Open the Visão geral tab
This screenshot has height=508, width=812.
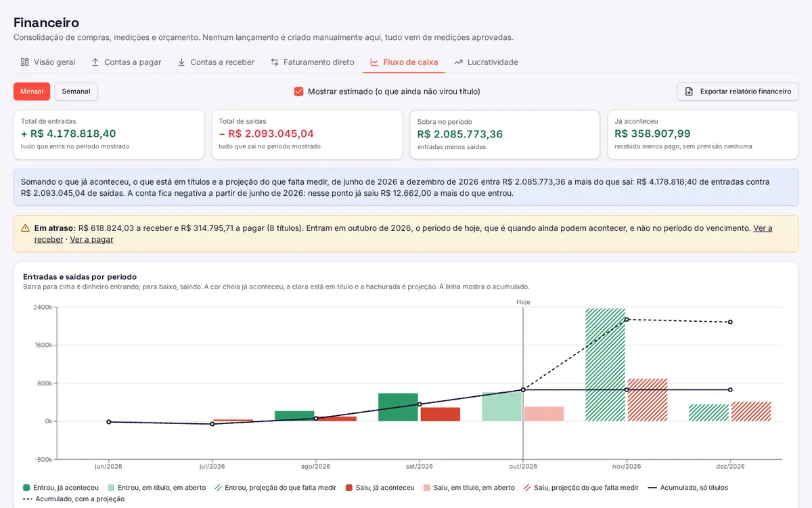click(47, 62)
